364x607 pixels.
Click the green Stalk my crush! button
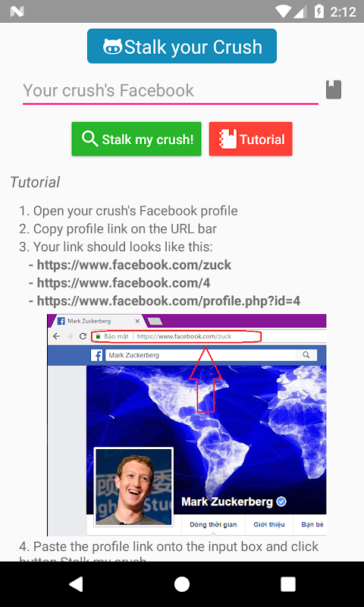point(136,139)
